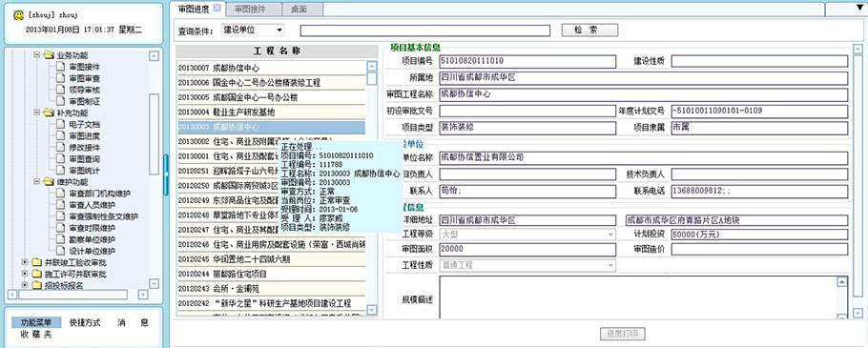Image resolution: width=868 pixels, height=348 pixels.
Task: Click the document icon beside 审查部门机构维护
Action: click(x=61, y=194)
